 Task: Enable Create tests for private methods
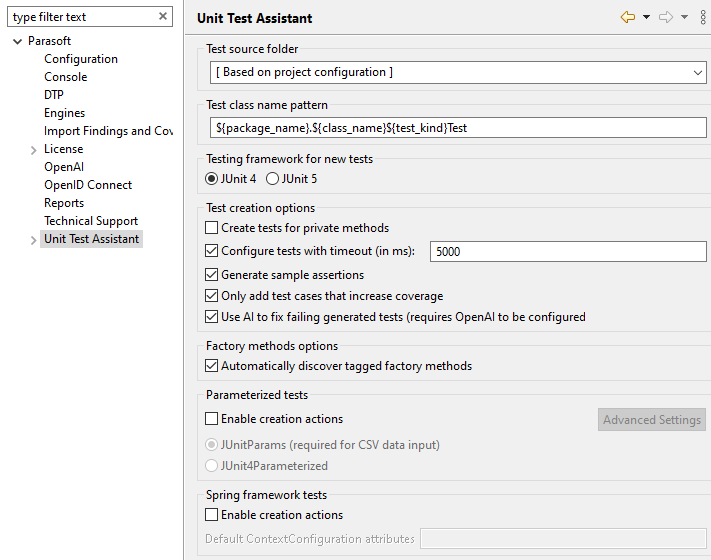click(x=211, y=228)
